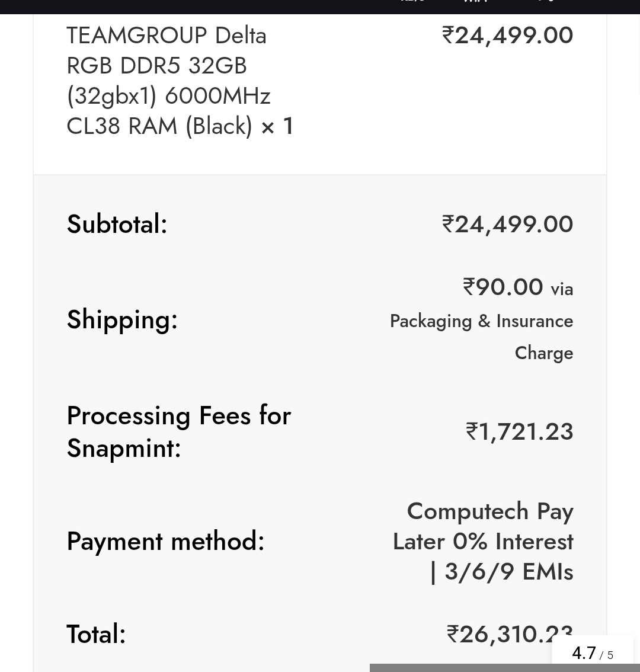Click the Later 0% Interest line

[x=482, y=542]
